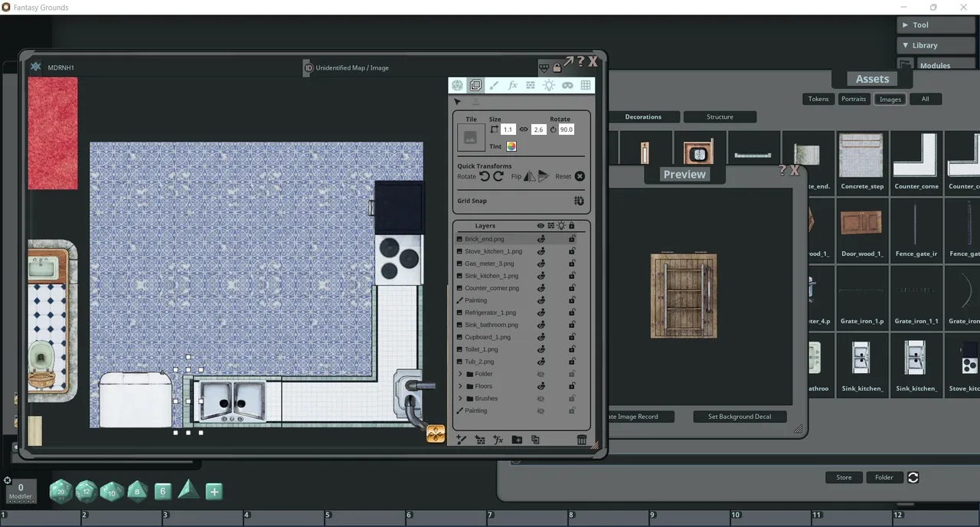Toggle the Grid Snap magnet icon
Screen dimensions: 980x527
[x=579, y=201]
